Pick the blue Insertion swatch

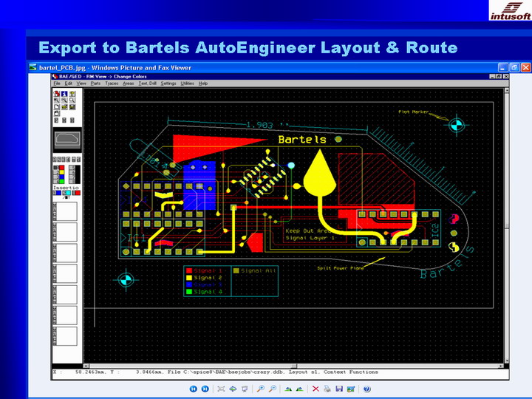pyautogui.click(x=58, y=193)
